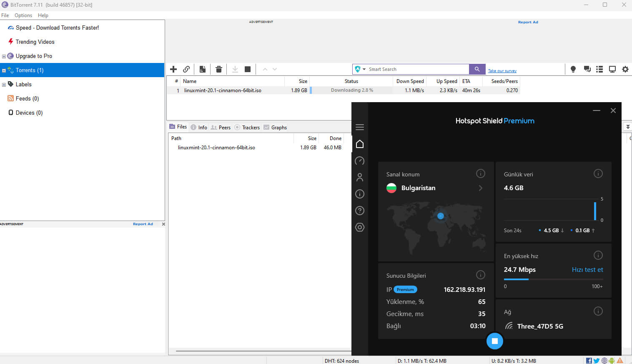Click info icon on Sunucu Bilgileri card
This screenshot has height=364, width=632.
pos(481,275)
